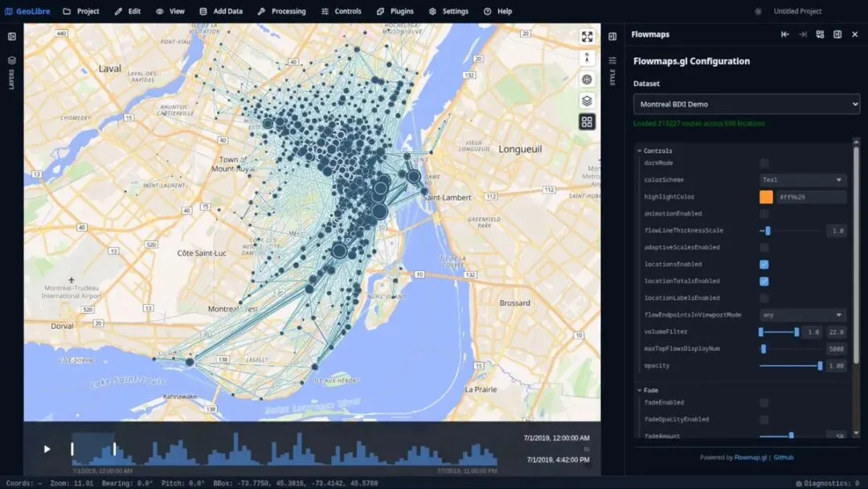Click the fullscreen map button
The height and width of the screenshot is (489, 868).
[x=587, y=36]
